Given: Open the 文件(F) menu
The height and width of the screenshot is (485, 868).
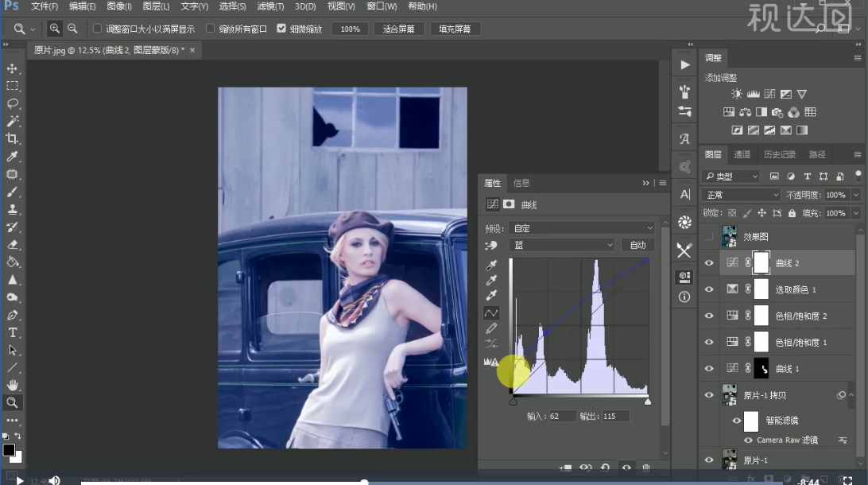Looking at the screenshot, I should [45, 6].
